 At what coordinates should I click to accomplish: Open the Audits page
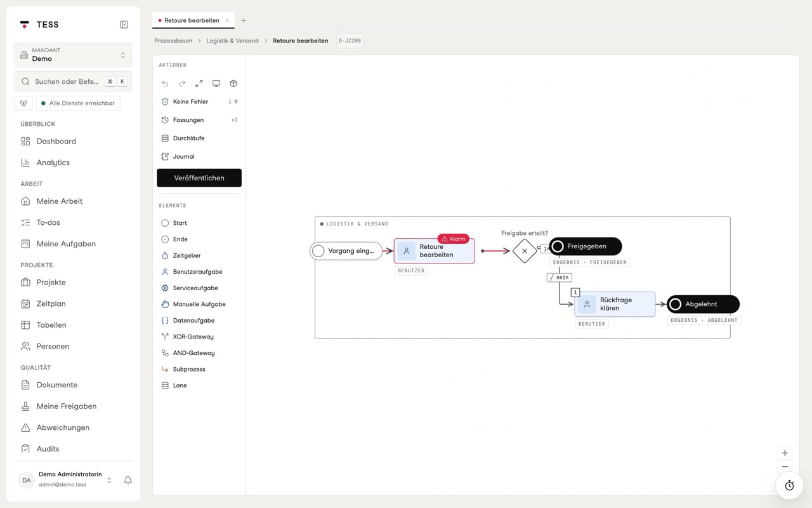click(x=73, y=449)
